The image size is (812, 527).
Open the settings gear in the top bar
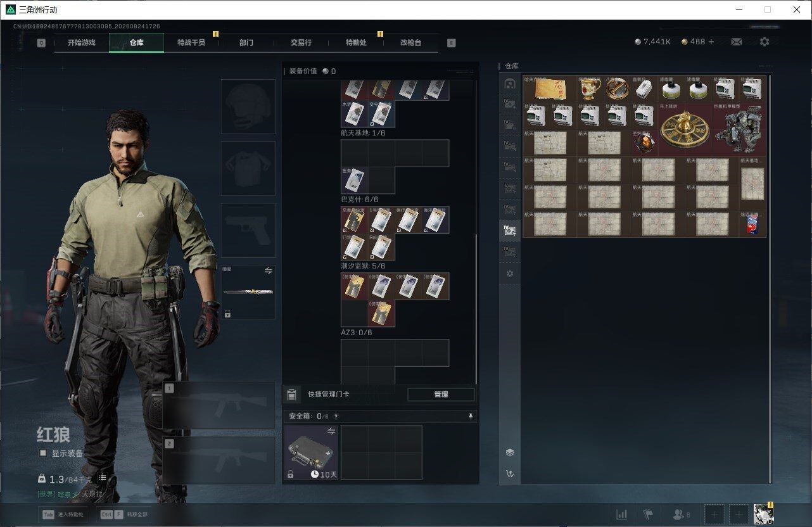click(x=764, y=42)
